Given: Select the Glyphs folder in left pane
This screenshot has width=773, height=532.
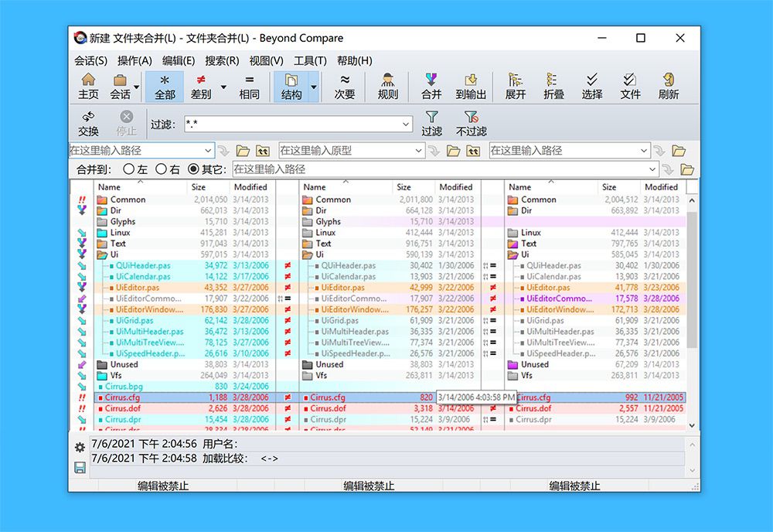Looking at the screenshot, I should point(123,221).
